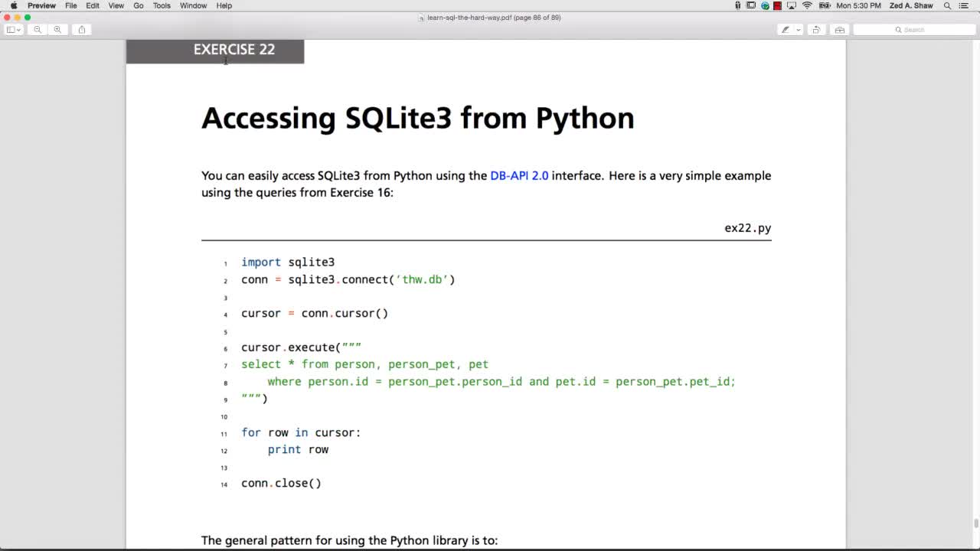Select the Highlight pen tool

tap(785, 30)
